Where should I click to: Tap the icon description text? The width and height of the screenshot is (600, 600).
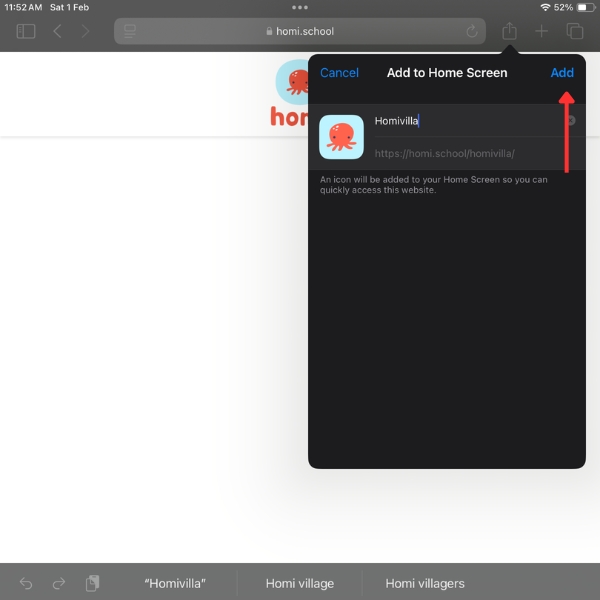click(x=434, y=185)
